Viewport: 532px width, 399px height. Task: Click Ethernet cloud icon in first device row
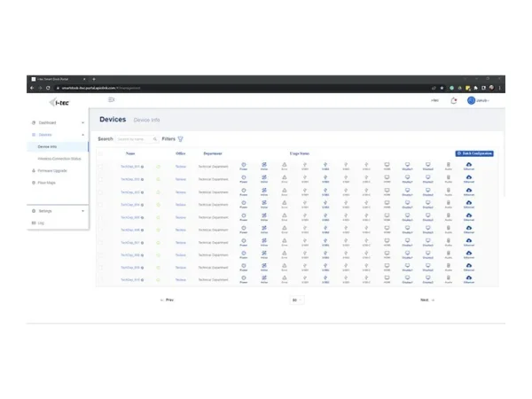(x=468, y=164)
